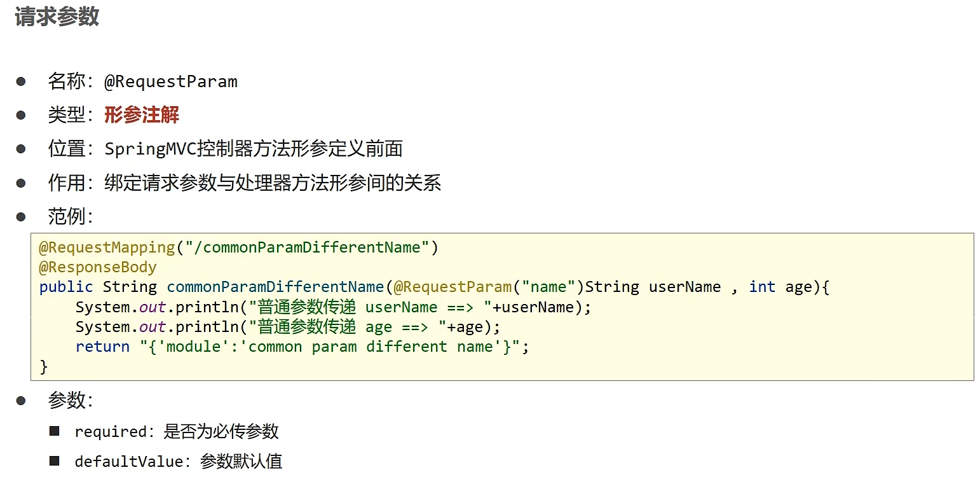This screenshot has height=477, width=980.
Task: Click the bullet before 类型 line
Action: [21, 115]
